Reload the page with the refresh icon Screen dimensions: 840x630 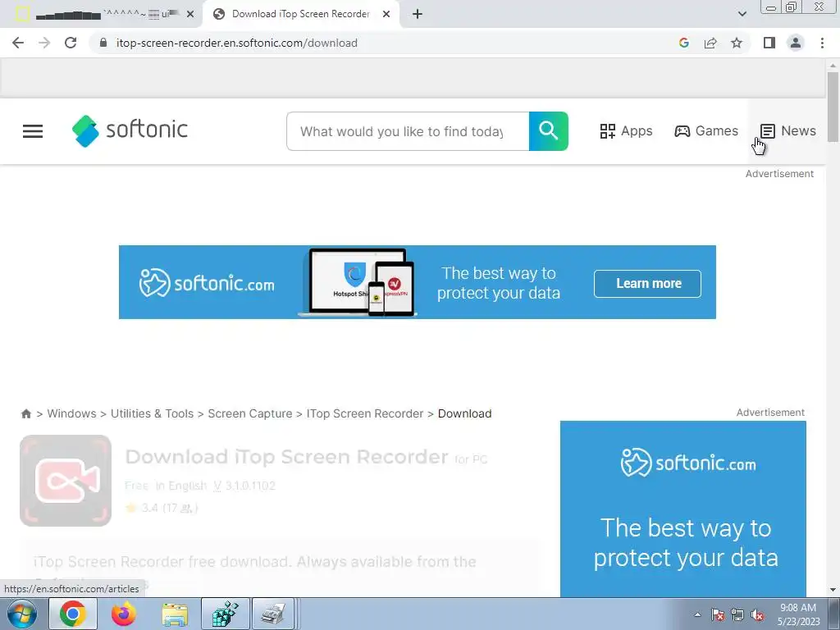pos(71,43)
